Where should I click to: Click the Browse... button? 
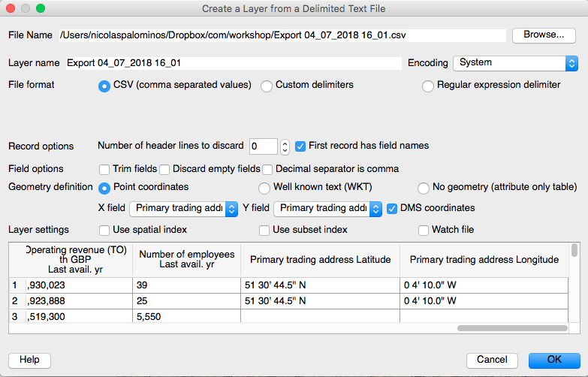point(544,35)
